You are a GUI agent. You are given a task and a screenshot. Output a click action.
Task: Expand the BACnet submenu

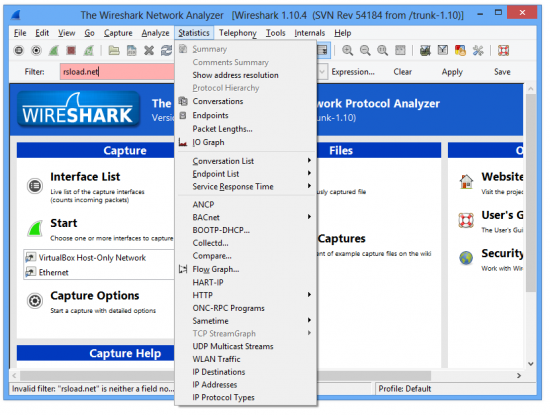[246, 217]
